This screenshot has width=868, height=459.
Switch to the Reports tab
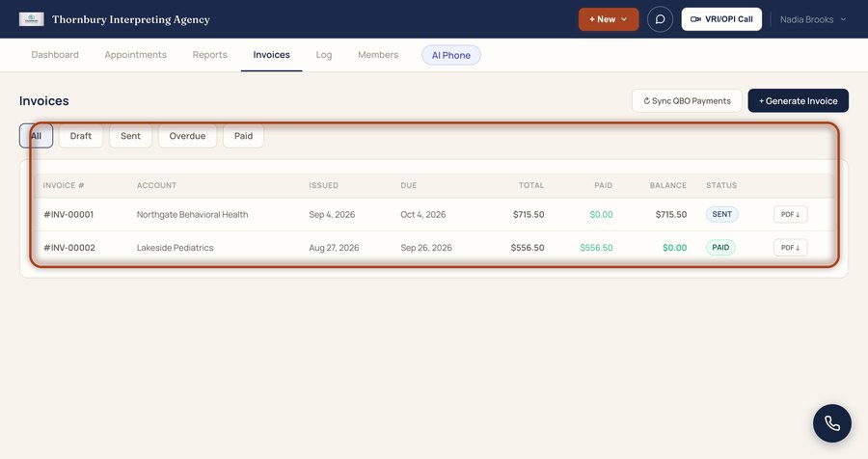(210, 55)
